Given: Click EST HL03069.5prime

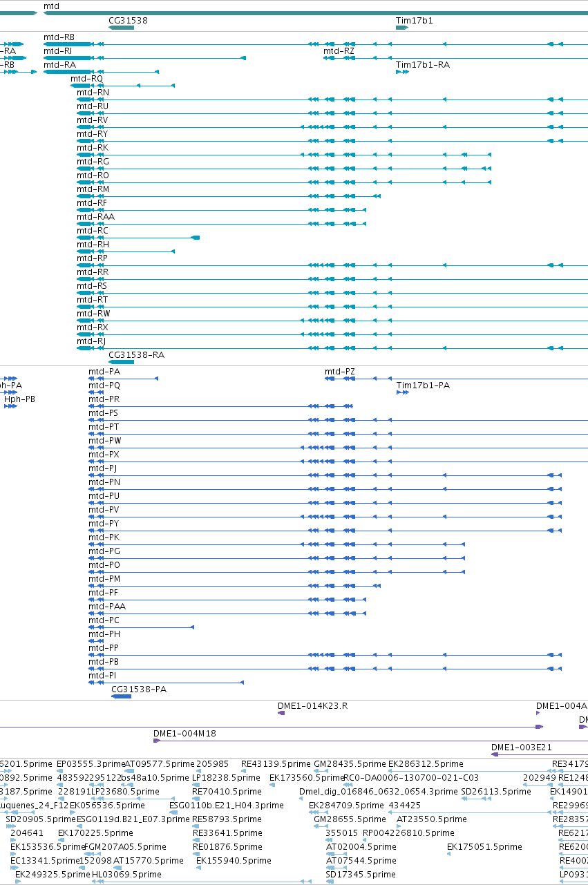Looking at the screenshot, I should [x=126, y=875].
